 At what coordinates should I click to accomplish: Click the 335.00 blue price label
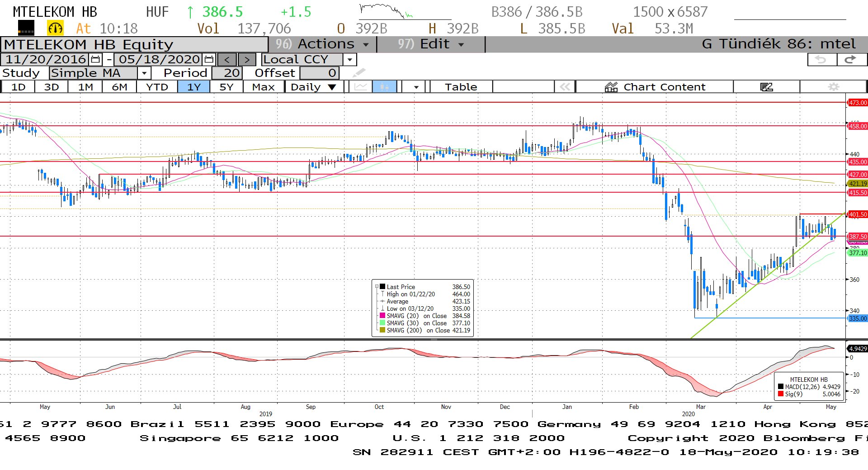pyautogui.click(x=858, y=318)
